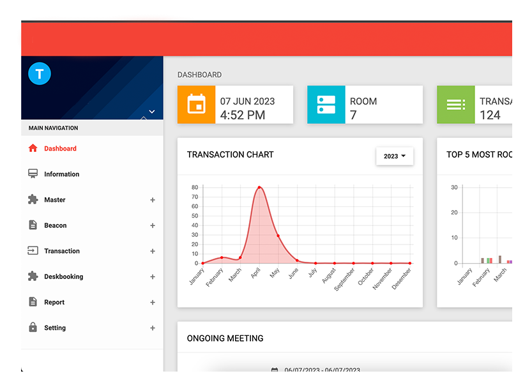The height and width of the screenshot is (392, 532).
Task: Select the Dashboard navigation item
Action: point(60,149)
